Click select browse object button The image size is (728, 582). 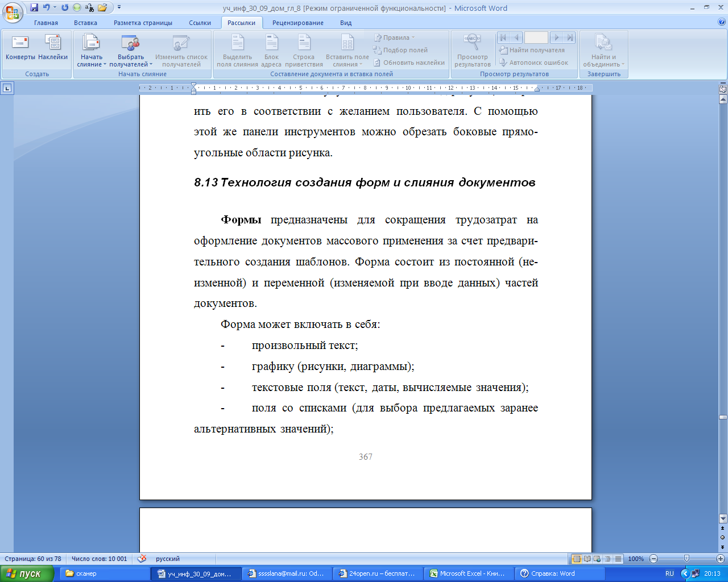[x=723, y=537]
